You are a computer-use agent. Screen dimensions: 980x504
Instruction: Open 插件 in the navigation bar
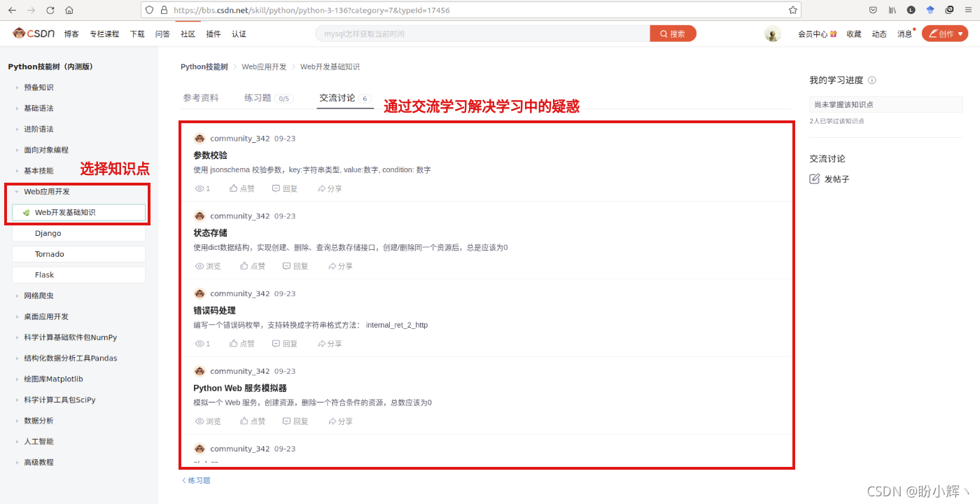pos(213,34)
